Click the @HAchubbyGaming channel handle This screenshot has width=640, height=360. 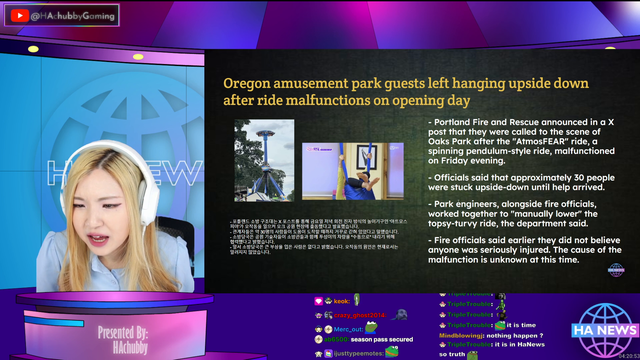(73, 16)
